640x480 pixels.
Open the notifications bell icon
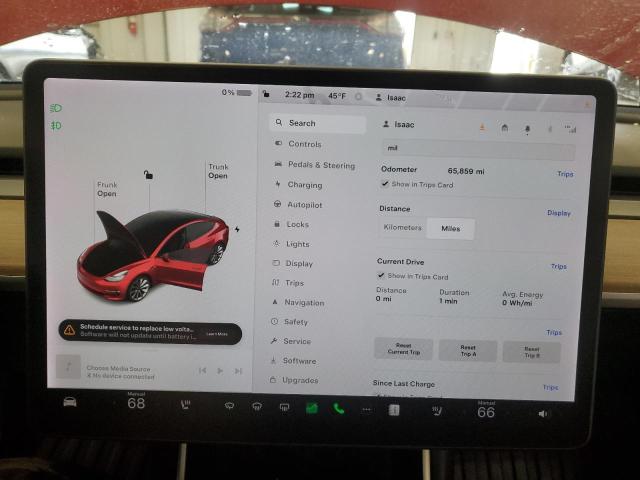coord(527,129)
